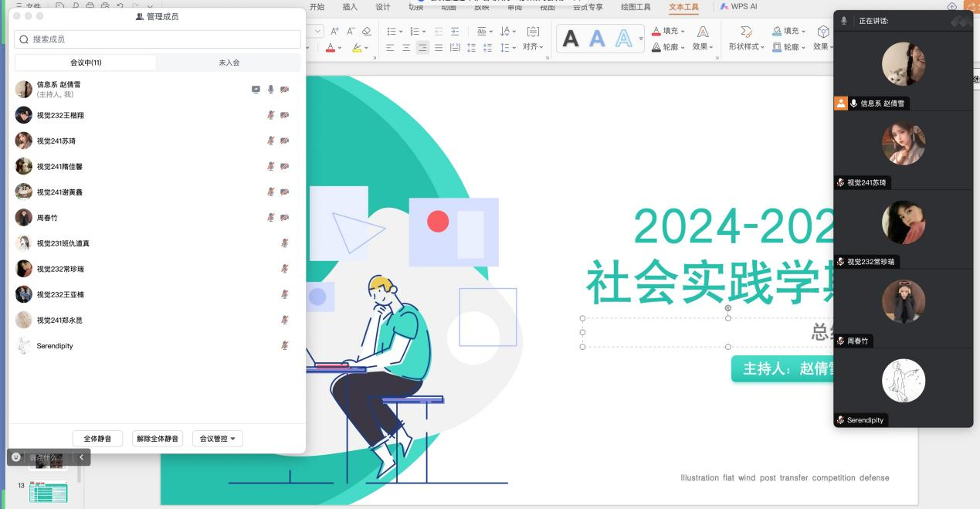Click the red font color swatch
Image resolution: width=980 pixels, height=509 pixels.
point(331,47)
